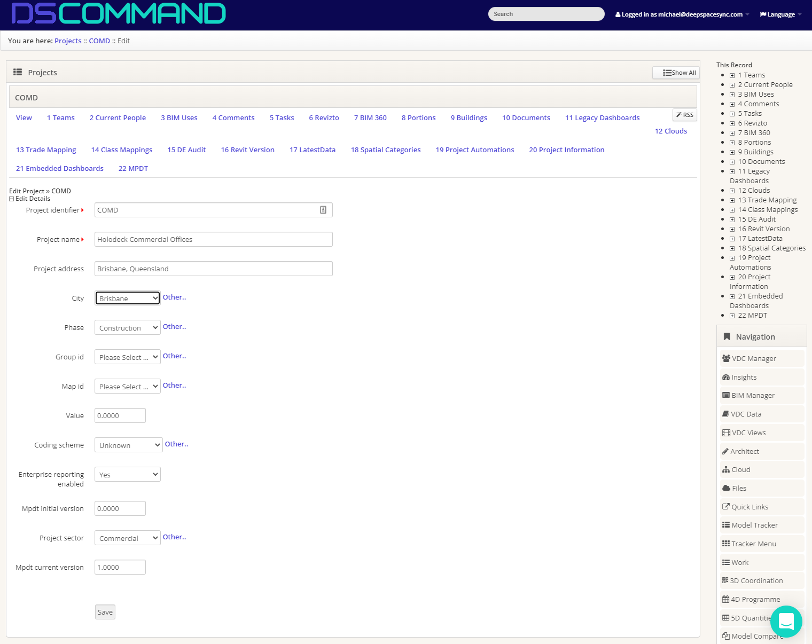Image resolution: width=812 pixels, height=644 pixels.
Task: Click the 3D Coordination QR icon
Action: 725,580
